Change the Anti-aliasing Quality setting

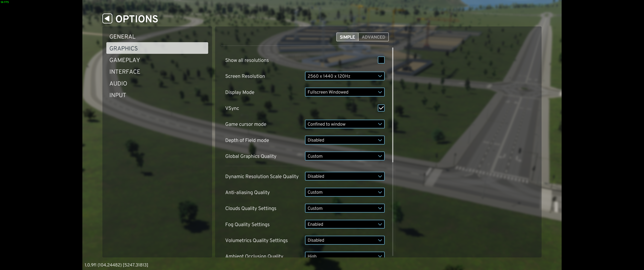(x=344, y=192)
